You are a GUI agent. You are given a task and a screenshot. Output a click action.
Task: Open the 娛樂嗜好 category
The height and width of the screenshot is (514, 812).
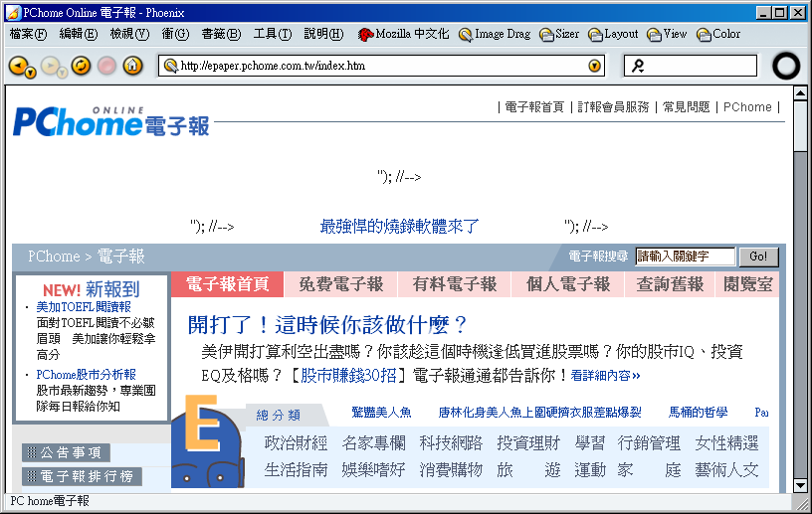point(373,469)
